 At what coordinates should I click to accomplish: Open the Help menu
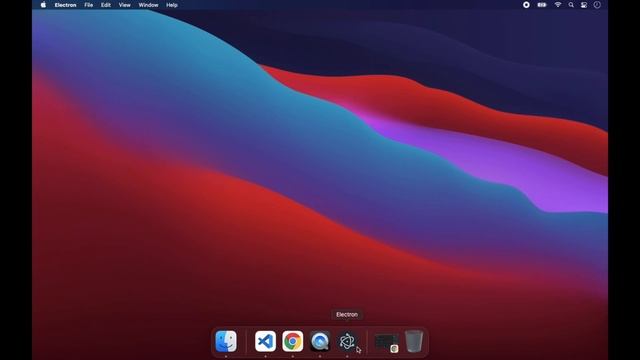pyautogui.click(x=172, y=5)
